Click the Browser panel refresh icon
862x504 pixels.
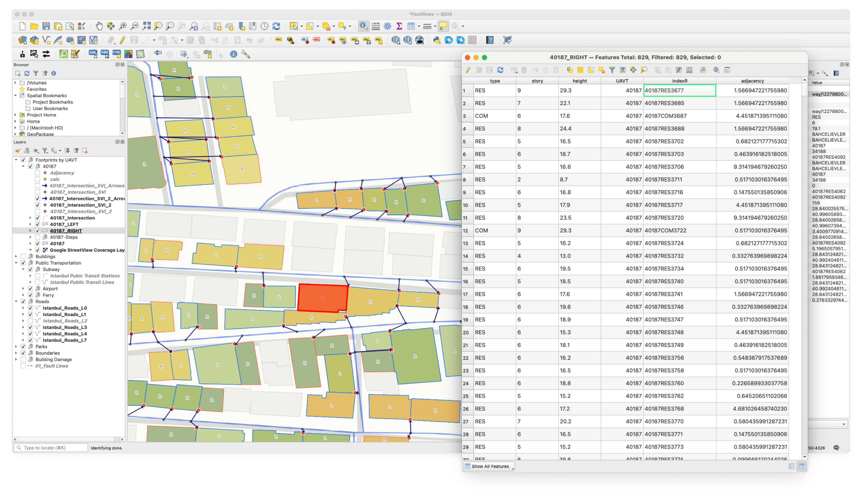[27, 73]
